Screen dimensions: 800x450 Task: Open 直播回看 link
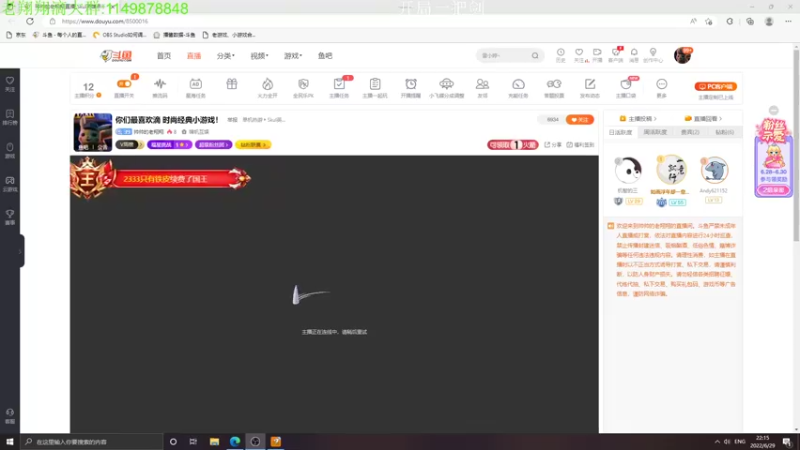(704, 118)
